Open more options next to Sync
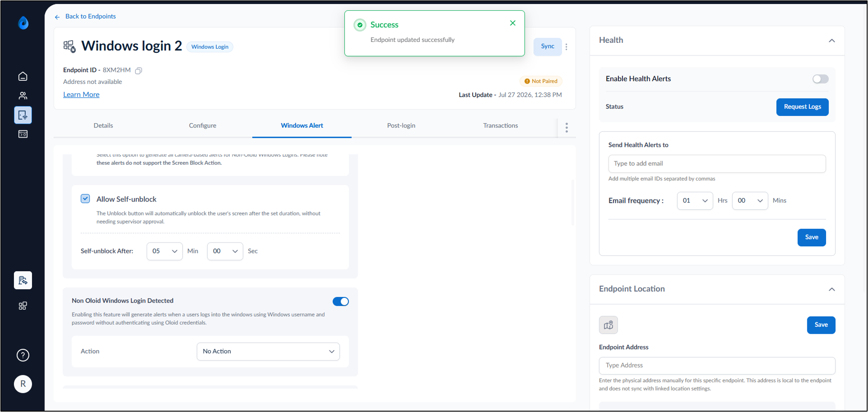Viewport: 868px width, 412px height. pyautogui.click(x=566, y=47)
